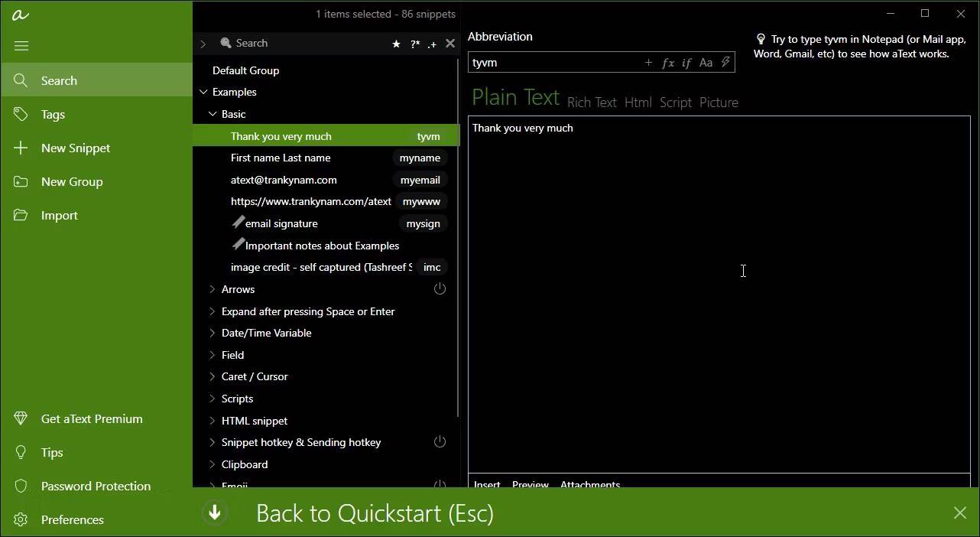Viewport: 980px width, 537px height.
Task: Select Default Group in the tree
Action: [245, 70]
